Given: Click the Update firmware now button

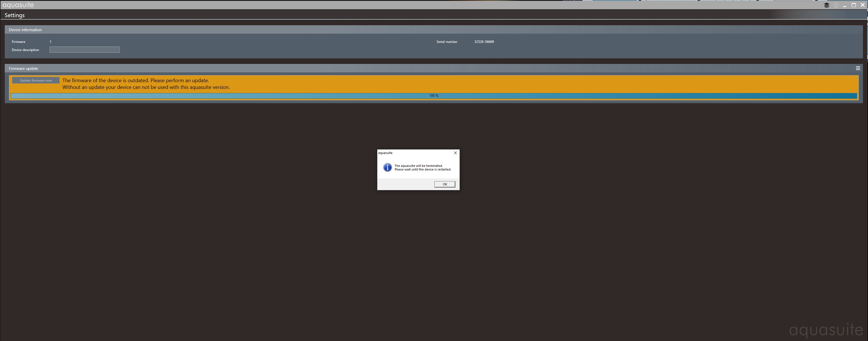Looking at the screenshot, I should 36,80.
